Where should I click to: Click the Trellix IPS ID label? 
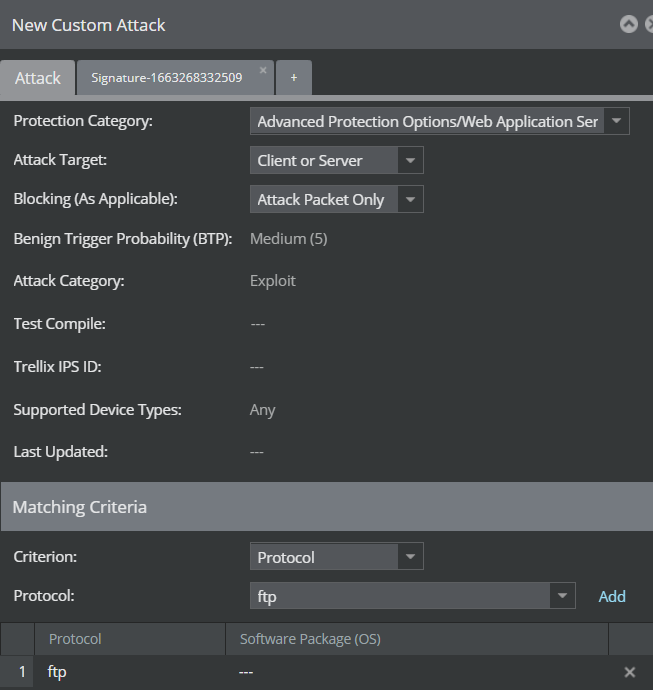pyautogui.click(x=57, y=367)
